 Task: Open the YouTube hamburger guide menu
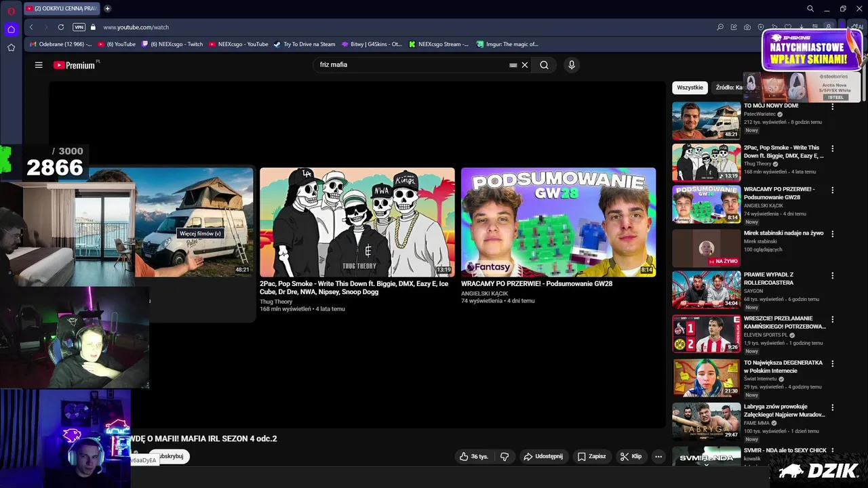pos(39,65)
